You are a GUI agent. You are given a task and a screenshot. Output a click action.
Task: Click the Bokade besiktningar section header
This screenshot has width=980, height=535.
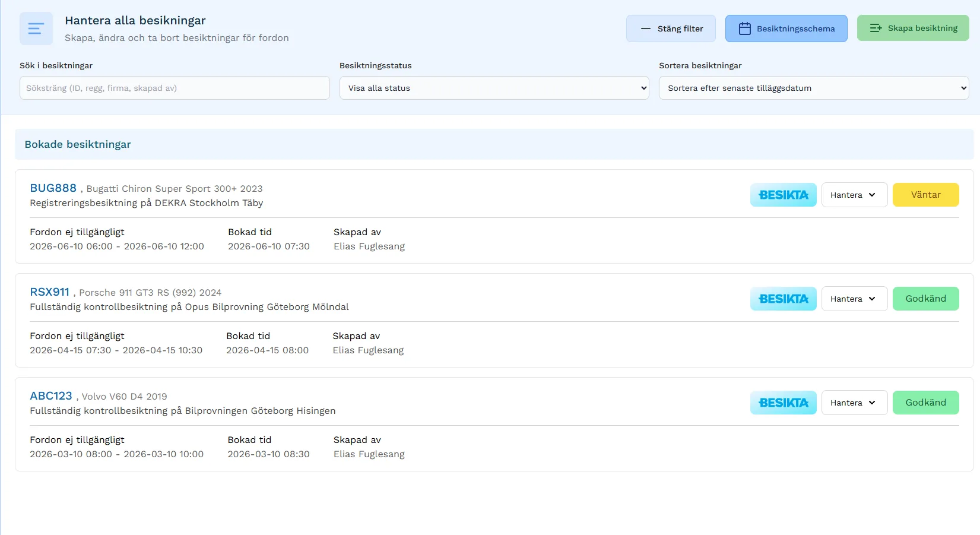[x=78, y=144]
